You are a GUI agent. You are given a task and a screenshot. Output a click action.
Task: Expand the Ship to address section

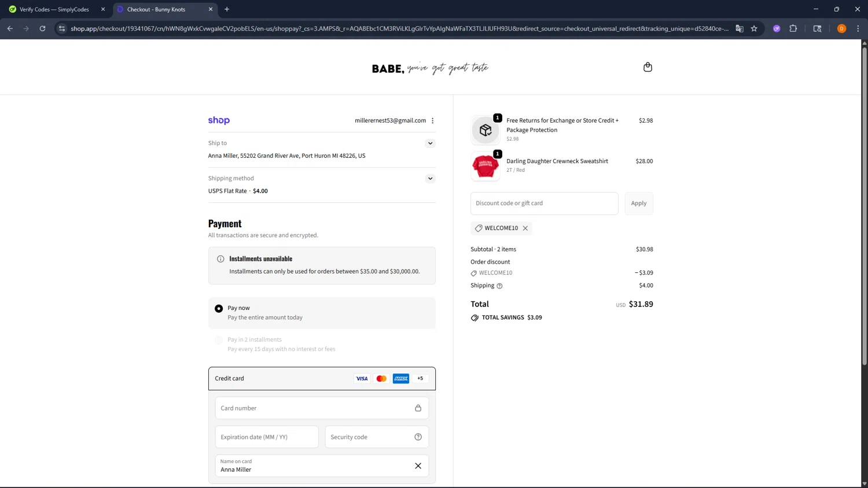[x=430, y=143]
